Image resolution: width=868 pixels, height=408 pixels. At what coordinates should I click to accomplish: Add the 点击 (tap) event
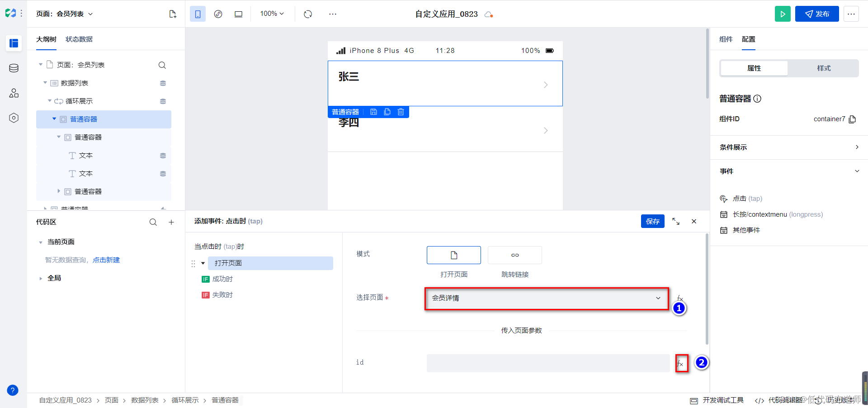click(747, 199)
